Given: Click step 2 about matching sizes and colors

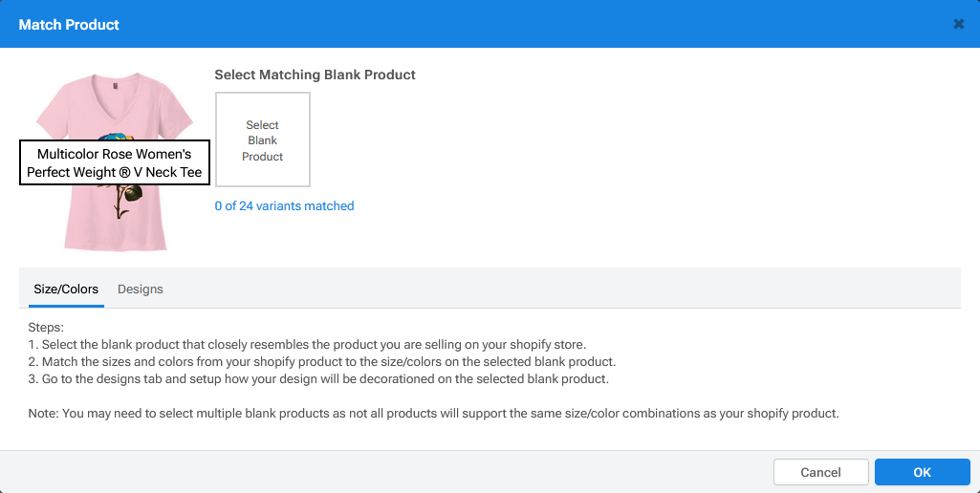Looking at the screenshot, I should click(321, 361).
